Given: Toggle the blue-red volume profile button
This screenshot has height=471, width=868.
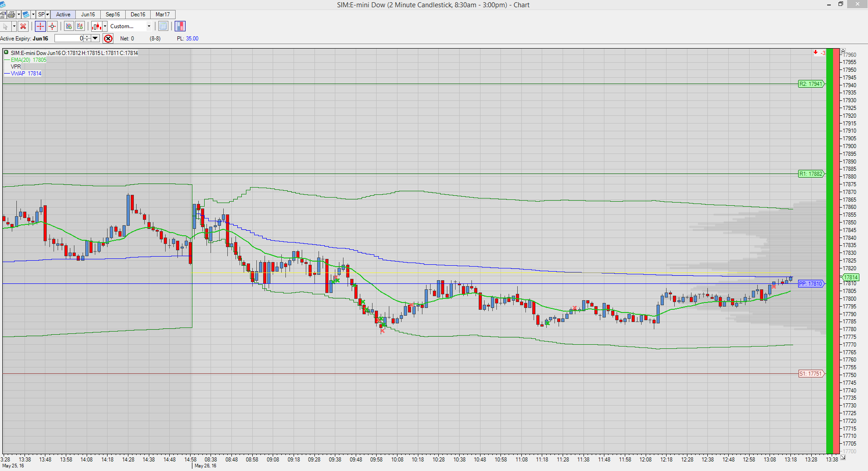Looking at the screenshot, I should coord(180,26).
